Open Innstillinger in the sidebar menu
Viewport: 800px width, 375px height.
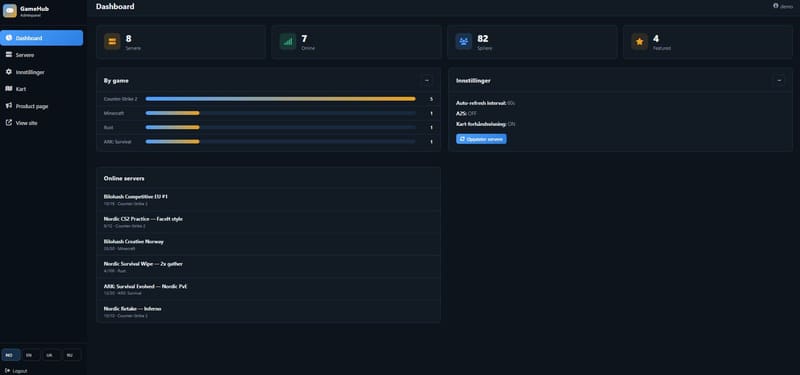[42, 72]
